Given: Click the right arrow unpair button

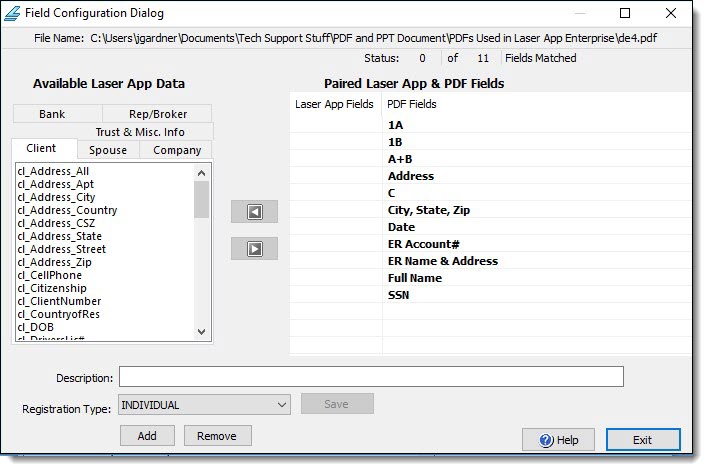Looking at the screenshot, I should [254, 248].
